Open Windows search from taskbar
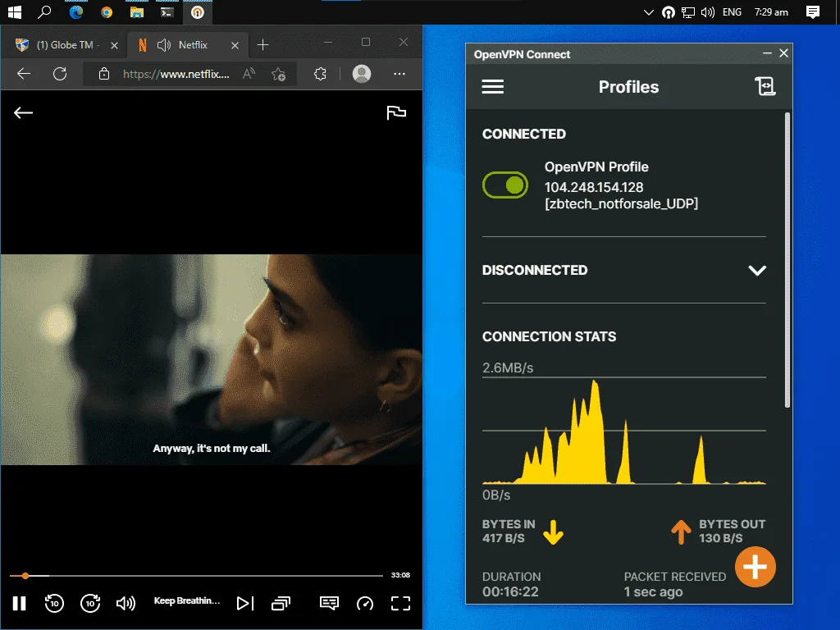 pos(44,11)
